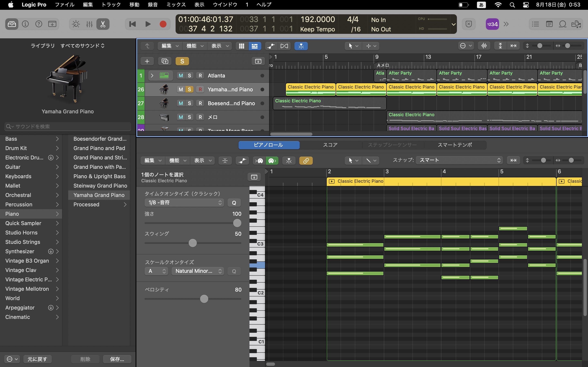Screen dimensions: 588x367
Task: Open the スナップ dropdown set to スマート
Action: coord(459,160)
